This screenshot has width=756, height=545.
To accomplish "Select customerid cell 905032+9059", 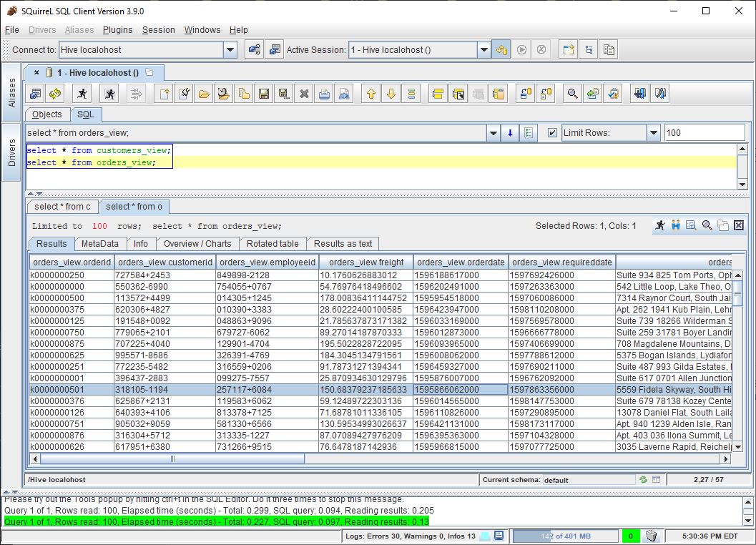I will click(x=165, y=424).
